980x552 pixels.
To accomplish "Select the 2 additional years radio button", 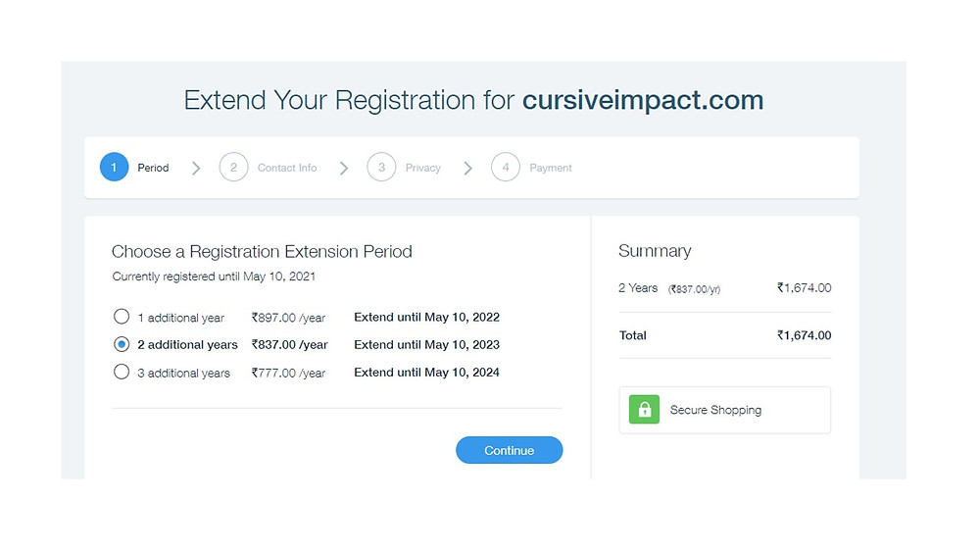I will click(x=122, y=344).
